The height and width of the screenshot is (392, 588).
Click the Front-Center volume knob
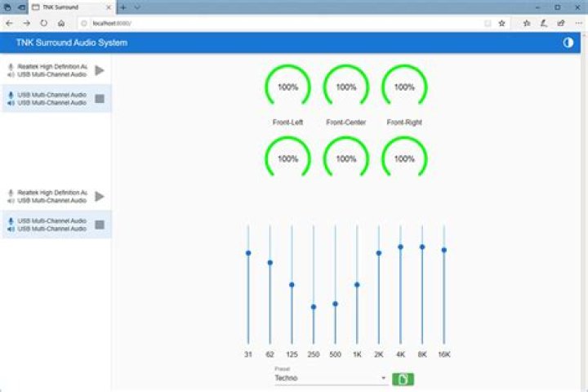345,86
